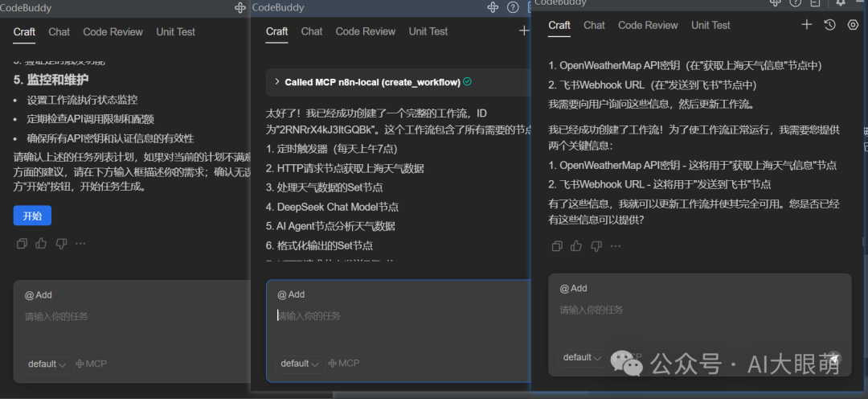Copy the response in the right panel
Viewport: 868px width, 399px height.
(558, 245)
